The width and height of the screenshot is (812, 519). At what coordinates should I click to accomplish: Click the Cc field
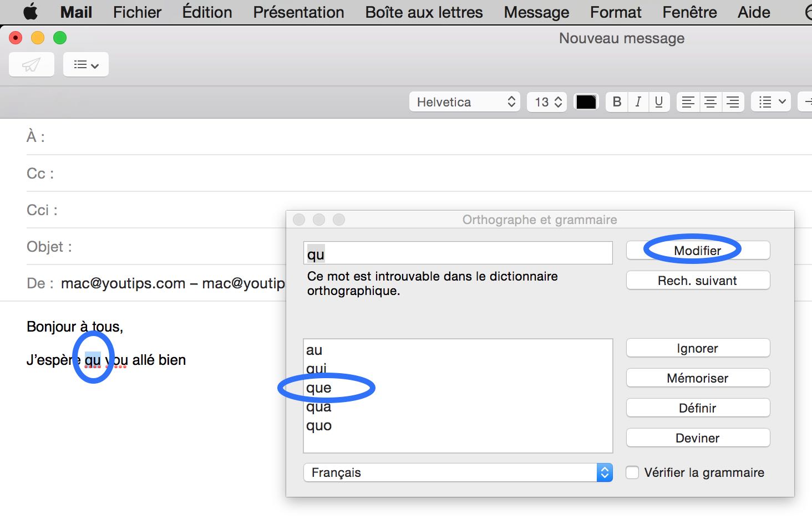point(419,173)
